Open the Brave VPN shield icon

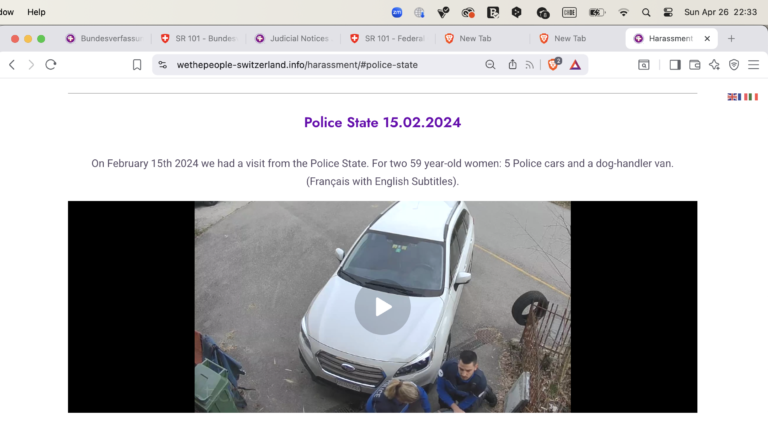[x=734, y=64]
